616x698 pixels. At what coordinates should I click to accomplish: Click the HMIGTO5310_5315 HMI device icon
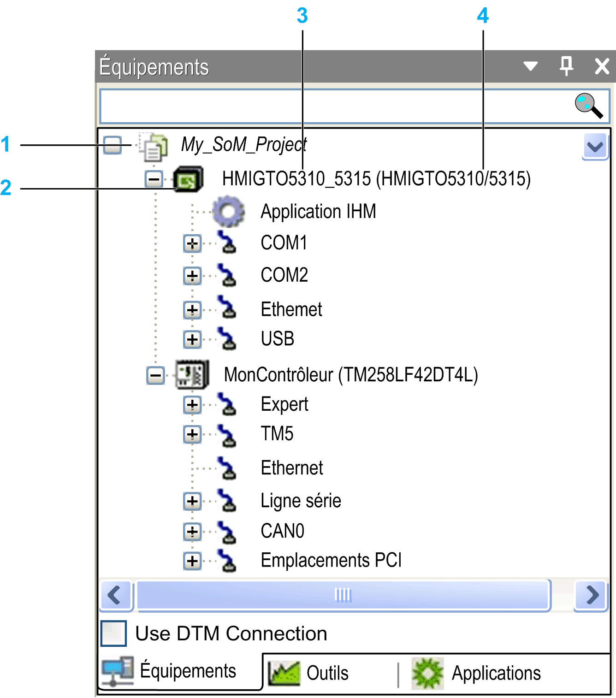tap(188, 179)
